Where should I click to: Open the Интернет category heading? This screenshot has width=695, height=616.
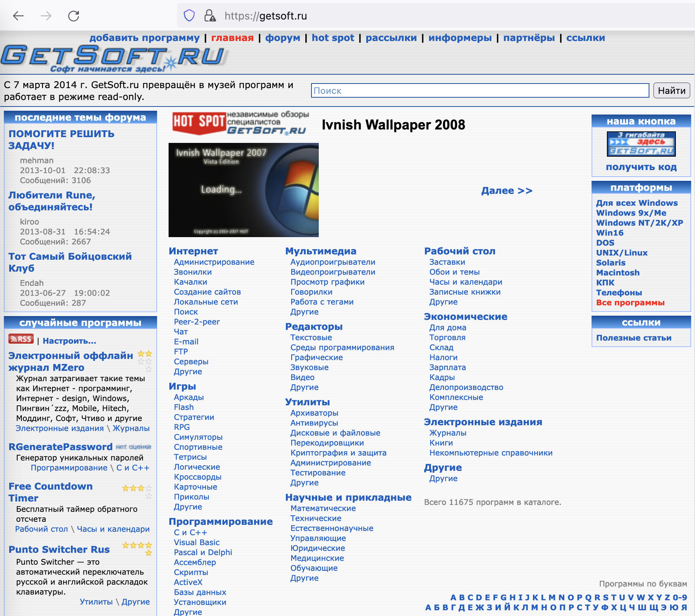(193, 251)
